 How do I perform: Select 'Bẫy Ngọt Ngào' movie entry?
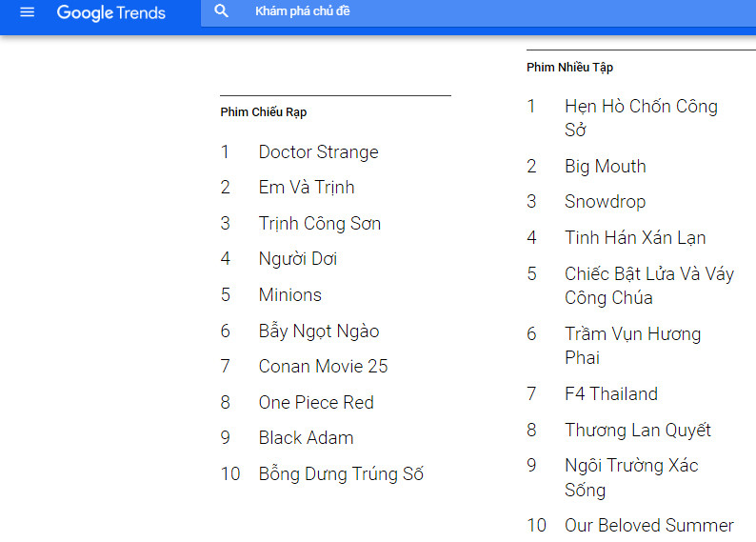[318, 331]
